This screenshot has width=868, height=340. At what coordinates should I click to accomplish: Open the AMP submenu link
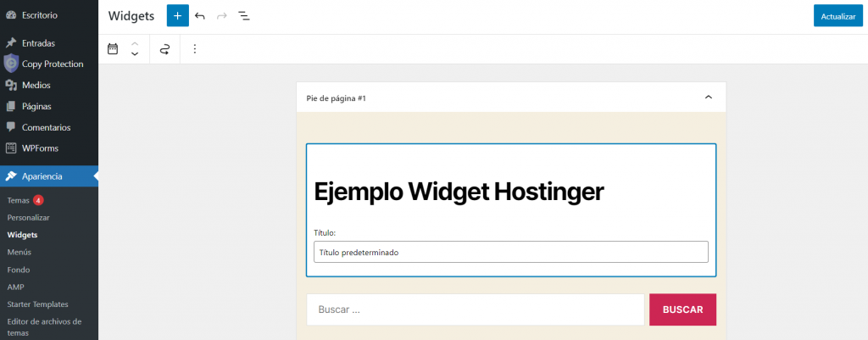coord(16,287)
